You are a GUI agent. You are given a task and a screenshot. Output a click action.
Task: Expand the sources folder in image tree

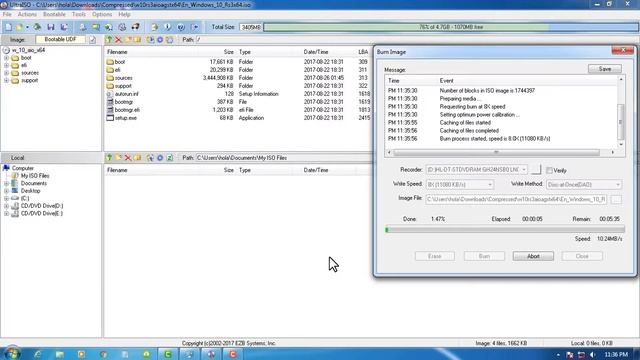7,73
